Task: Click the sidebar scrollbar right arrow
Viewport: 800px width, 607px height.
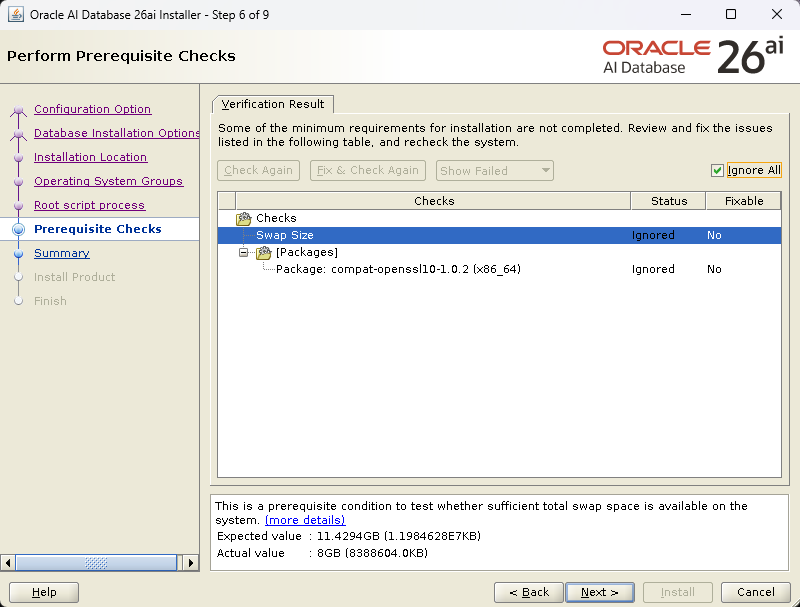Action: coord(191,563)
